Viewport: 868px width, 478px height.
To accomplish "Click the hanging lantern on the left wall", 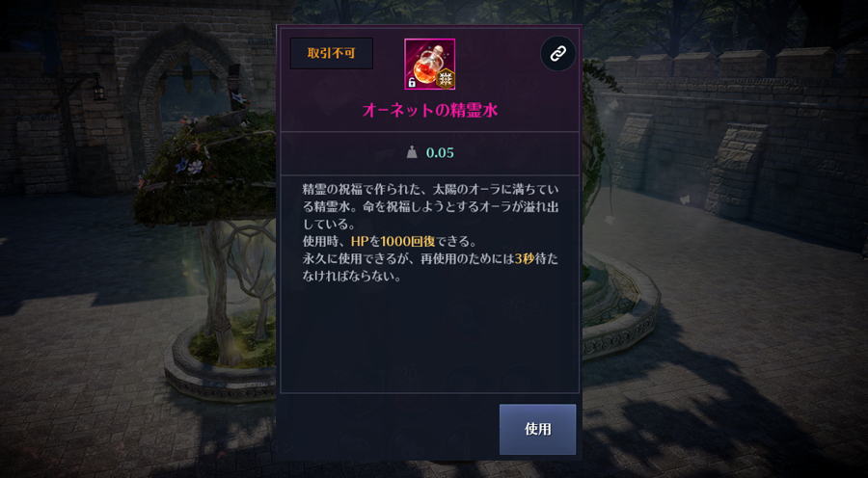I will tap(98, 91).
